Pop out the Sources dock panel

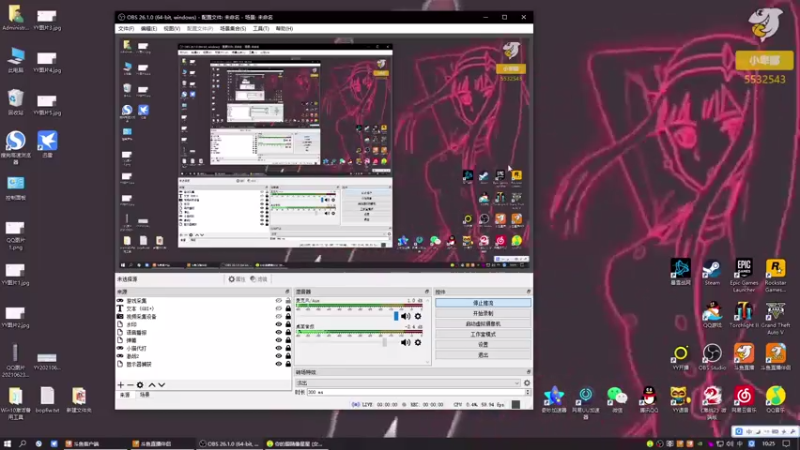tap(287, 292)
